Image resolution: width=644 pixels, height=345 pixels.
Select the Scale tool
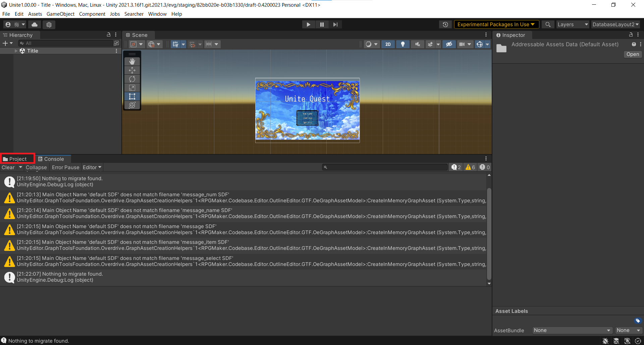click(x=132, y=88)
